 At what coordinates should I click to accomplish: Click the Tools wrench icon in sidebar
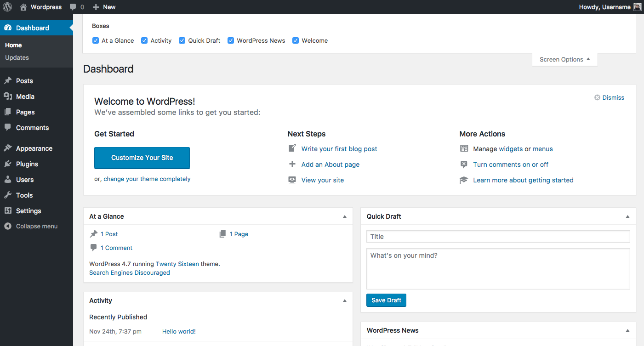pyautogui.click(x=8, y=195)
